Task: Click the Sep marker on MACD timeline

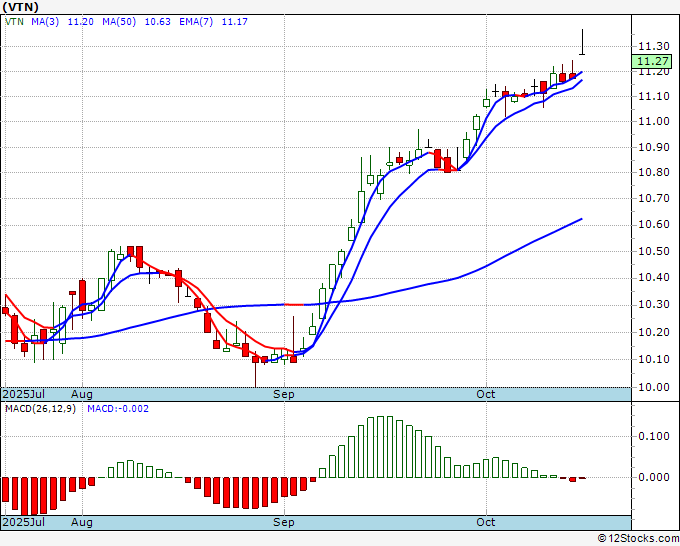Action: click(284, 522)
